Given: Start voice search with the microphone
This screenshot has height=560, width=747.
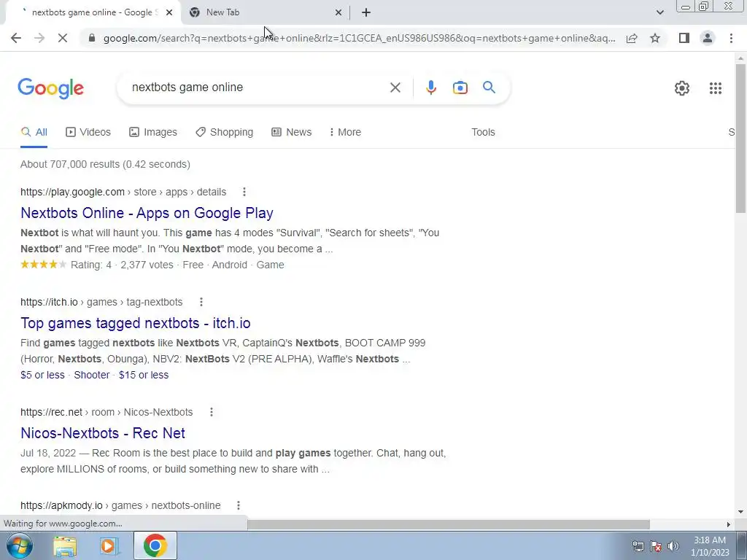Looking at the screenshot, I should pyautogui.click(x=430, y=87).
